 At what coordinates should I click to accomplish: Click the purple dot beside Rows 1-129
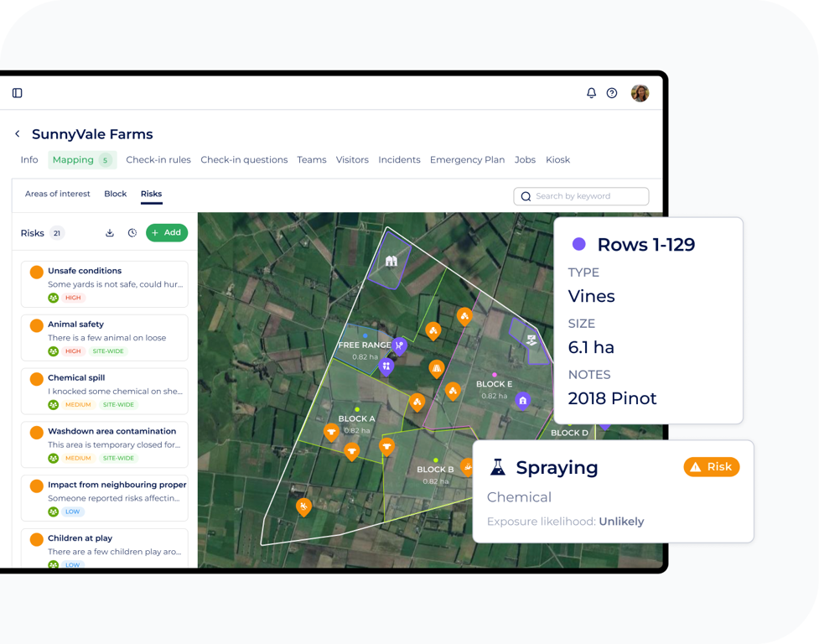578,245
